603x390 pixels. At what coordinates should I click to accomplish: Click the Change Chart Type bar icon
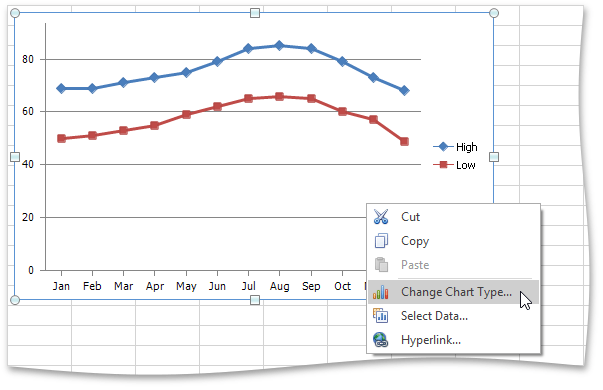[381, 292]
